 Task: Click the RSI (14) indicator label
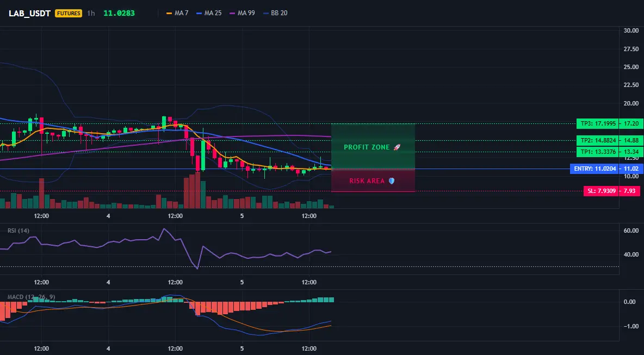[18, 231]
